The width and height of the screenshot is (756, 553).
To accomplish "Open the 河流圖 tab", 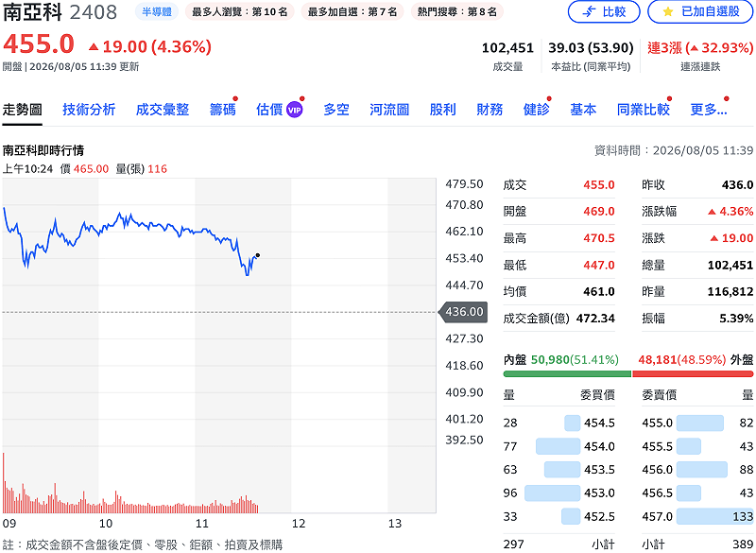I will click(x=389, y=110).
